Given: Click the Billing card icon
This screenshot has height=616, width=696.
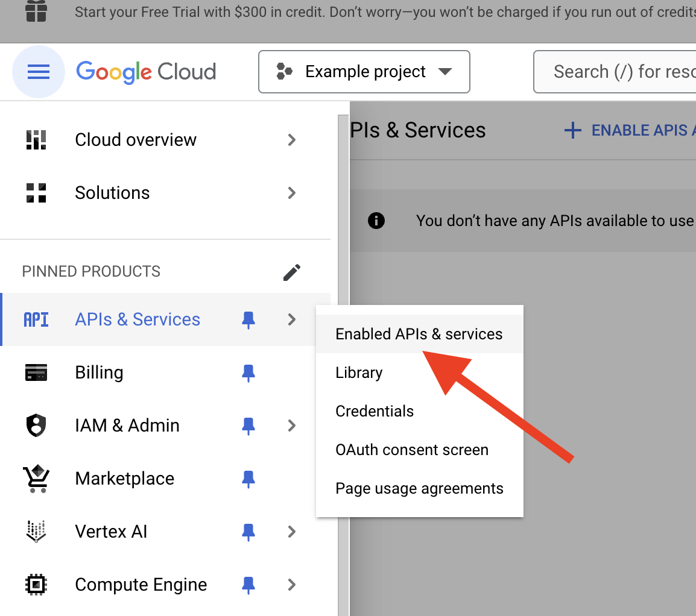Looking at the screenshot, I should point(36,372).
